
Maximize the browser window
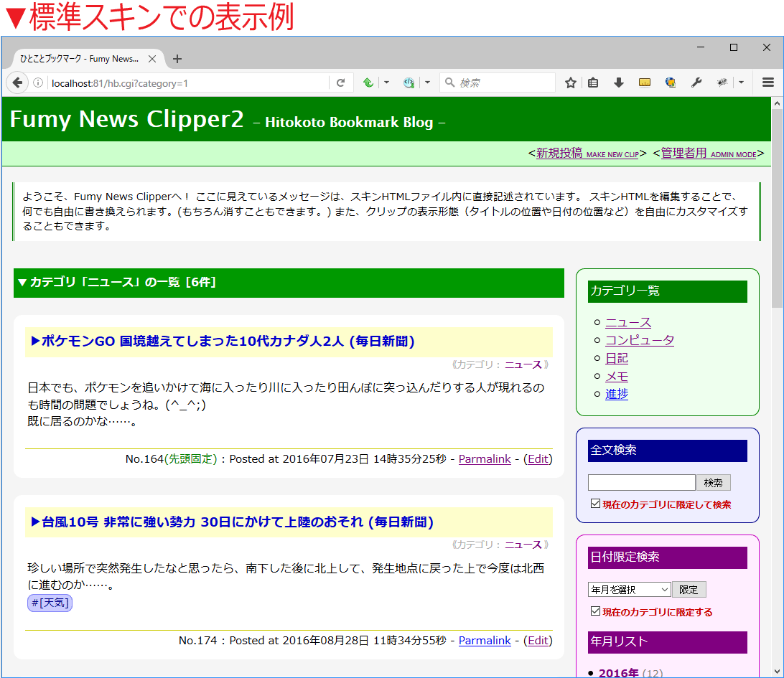point(734,47)
